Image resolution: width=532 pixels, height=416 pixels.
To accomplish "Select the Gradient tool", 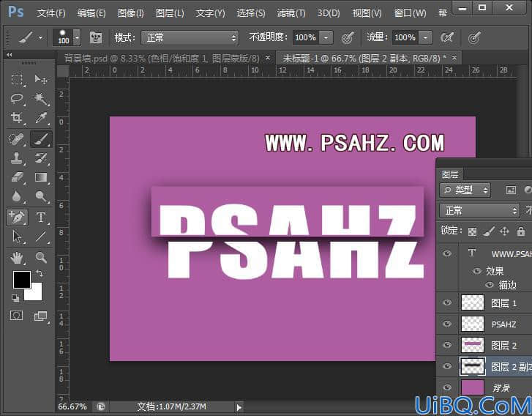I will click(41, 177).
